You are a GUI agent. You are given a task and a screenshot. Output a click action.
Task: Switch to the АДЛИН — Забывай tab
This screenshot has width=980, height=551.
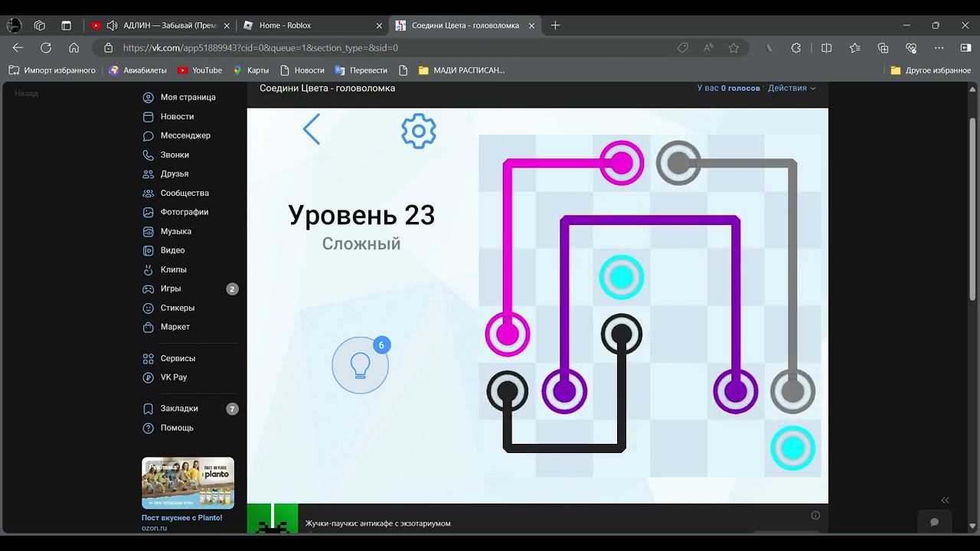click(159, 25)
